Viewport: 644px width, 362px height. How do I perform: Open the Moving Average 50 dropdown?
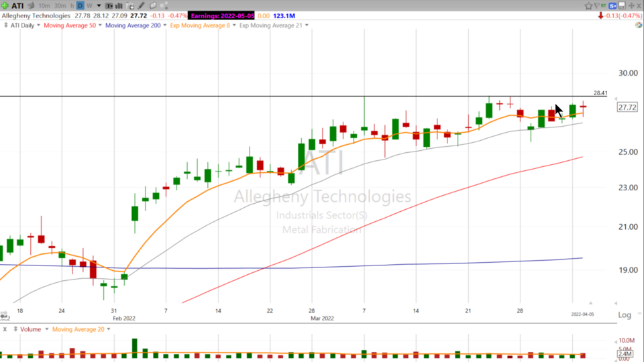tap(100, 25)
